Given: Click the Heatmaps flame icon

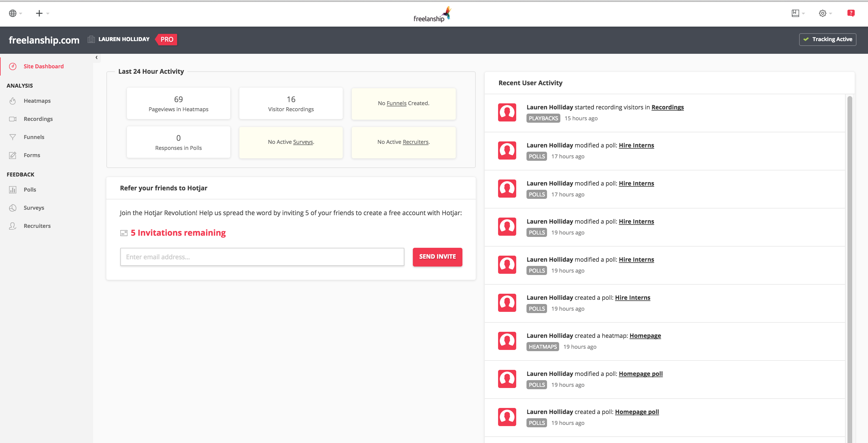Looking at the screenshot, I should tap(13, 101).
